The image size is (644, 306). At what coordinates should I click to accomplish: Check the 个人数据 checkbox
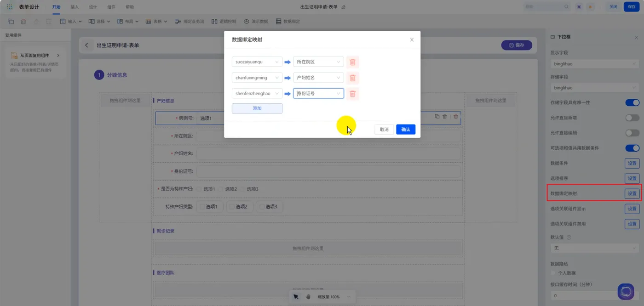(553, 273)
